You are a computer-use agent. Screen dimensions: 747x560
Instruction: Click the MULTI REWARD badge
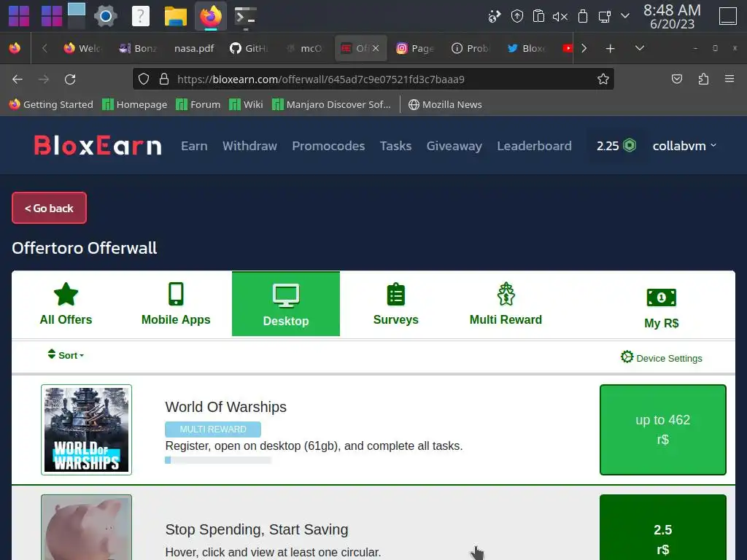[213, 429]
